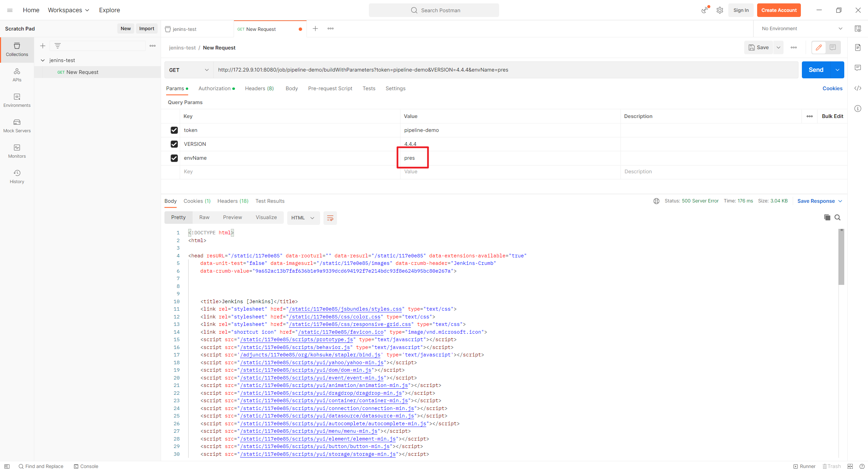
Task: Open the code snippet icon
Action: (858, 88)
